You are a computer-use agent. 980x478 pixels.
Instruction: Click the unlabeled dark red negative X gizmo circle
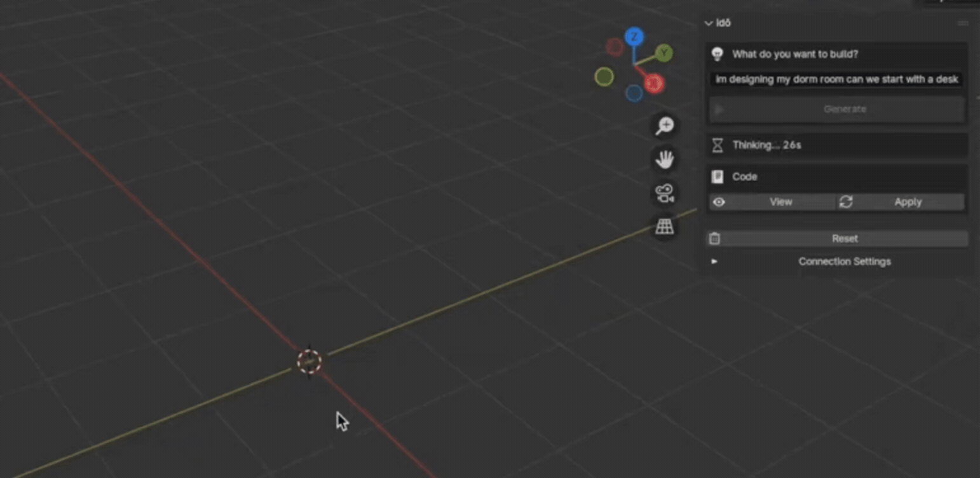coord(614,46)
